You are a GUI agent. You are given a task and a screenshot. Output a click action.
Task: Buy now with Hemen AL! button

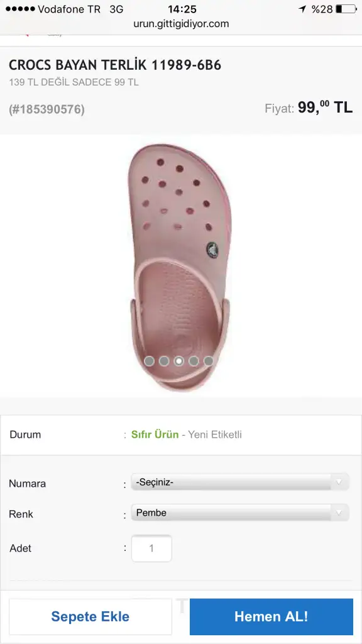pyautogui.click(x=271, y=616)
